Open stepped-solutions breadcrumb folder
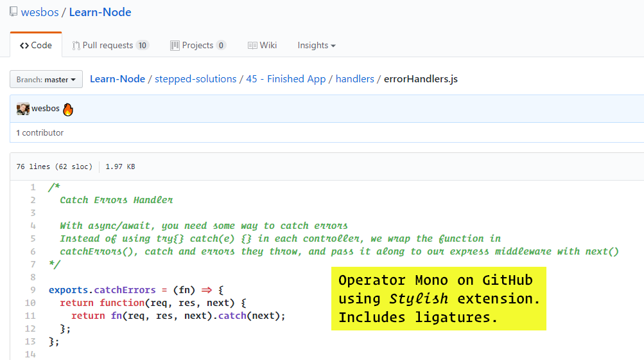Viewport: 644px width, 360px height. click(x=195, y=79)
